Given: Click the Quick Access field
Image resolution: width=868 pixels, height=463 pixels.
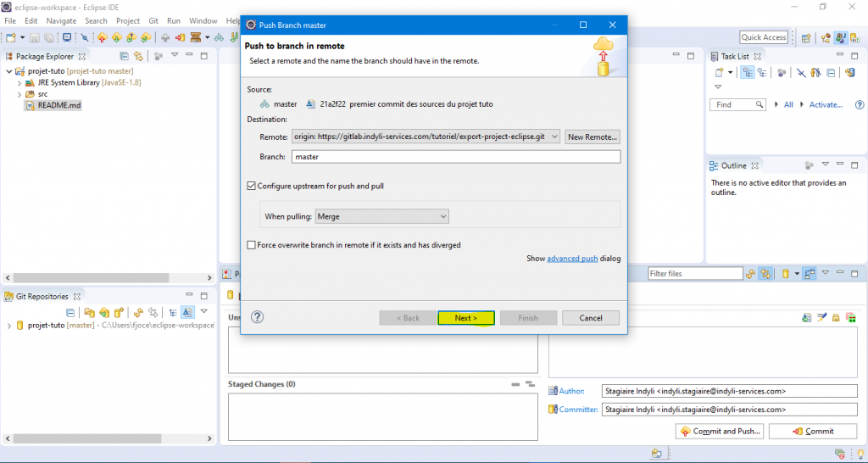Looking at the screenshot, I should [764, 37].
